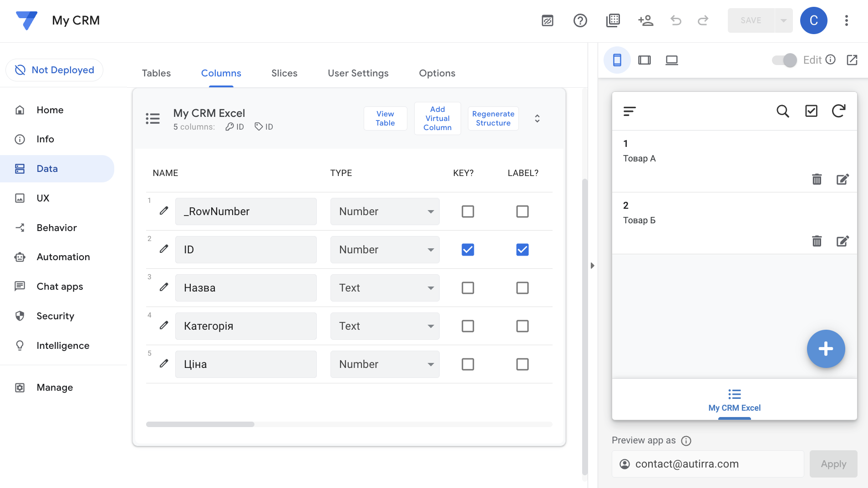This screenshot has height=488, width=868.
Task: Click the undo arrow icon
Action: click(676, 20)
